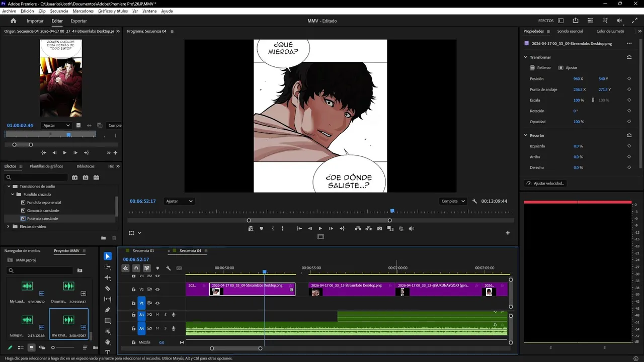Click Posición keyframe stopwatch diamond
This screenshot has height=362, width=644.
click(x=629, y=79)
